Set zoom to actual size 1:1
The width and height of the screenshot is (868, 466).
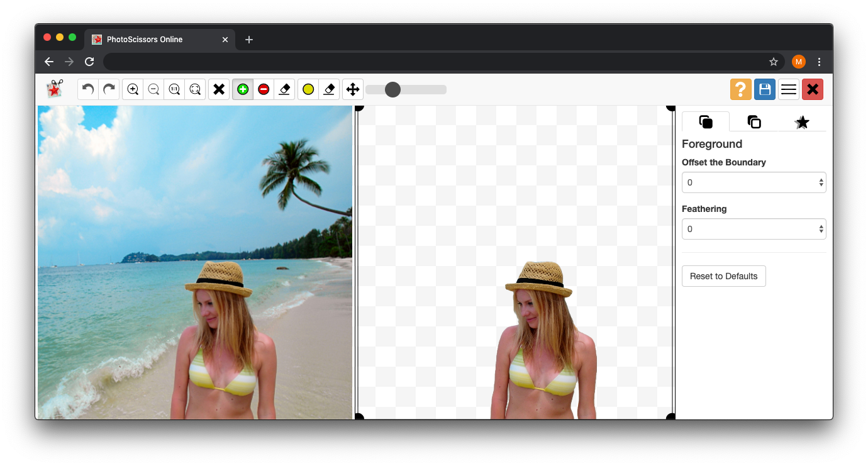click(x=174, y=89)
